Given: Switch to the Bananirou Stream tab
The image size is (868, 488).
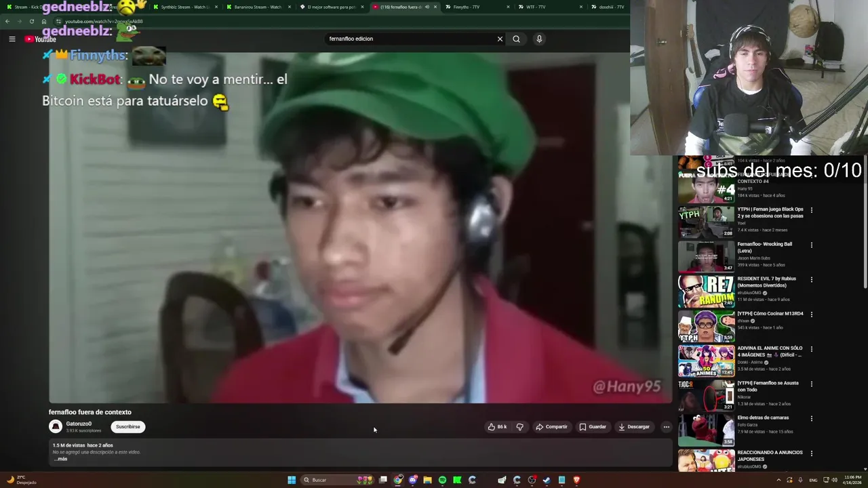Looking at the screenshot, I should point(257,7).
